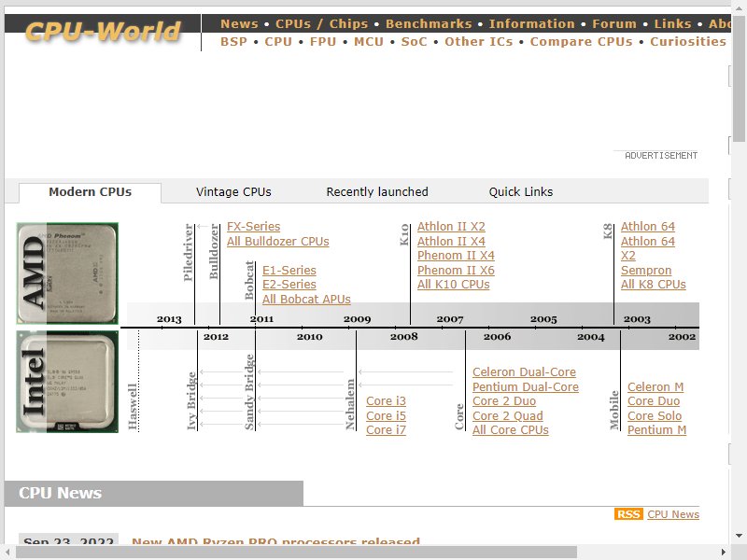
Task: Open the Celeron Dual-Core link
Action: coord(524,372)
